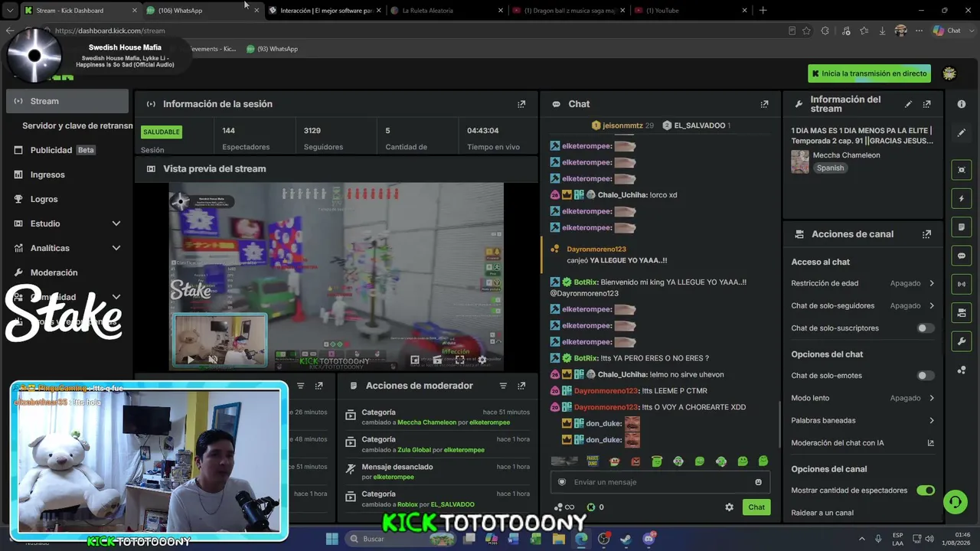Expand the Estudio sidebar section
Screen dimensions: 980x551
(67, 223)
